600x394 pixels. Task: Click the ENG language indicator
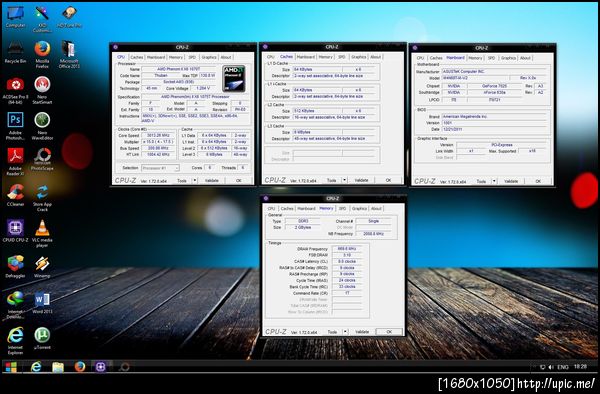pos(562,367)
